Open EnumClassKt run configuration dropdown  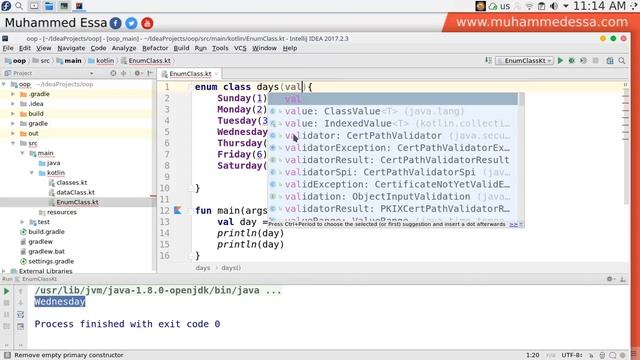coord(525,60)
